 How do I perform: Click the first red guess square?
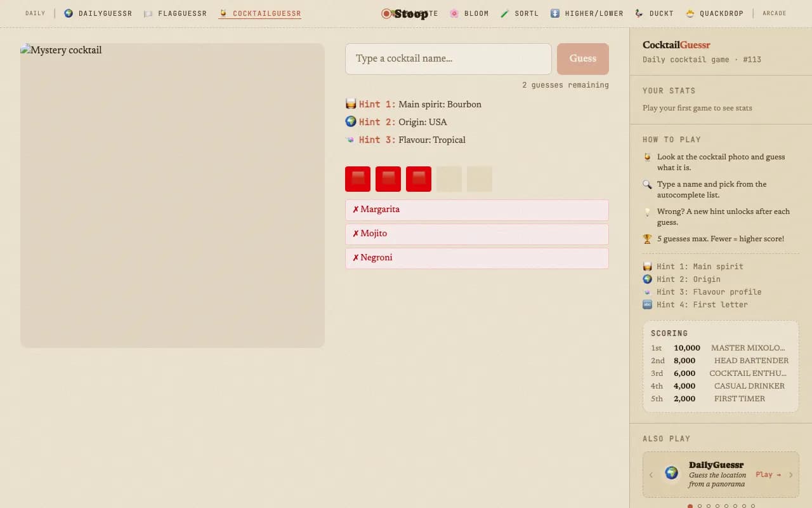pos(358,179)
